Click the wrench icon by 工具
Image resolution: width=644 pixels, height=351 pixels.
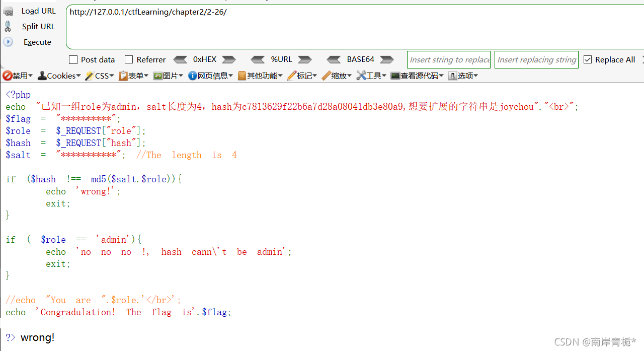pos(361,76)
